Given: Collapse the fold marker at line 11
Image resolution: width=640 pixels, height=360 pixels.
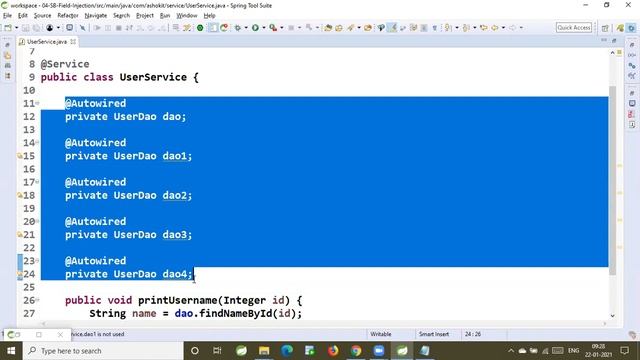Looking at the screenshot, I should click(x=37, y=103).
